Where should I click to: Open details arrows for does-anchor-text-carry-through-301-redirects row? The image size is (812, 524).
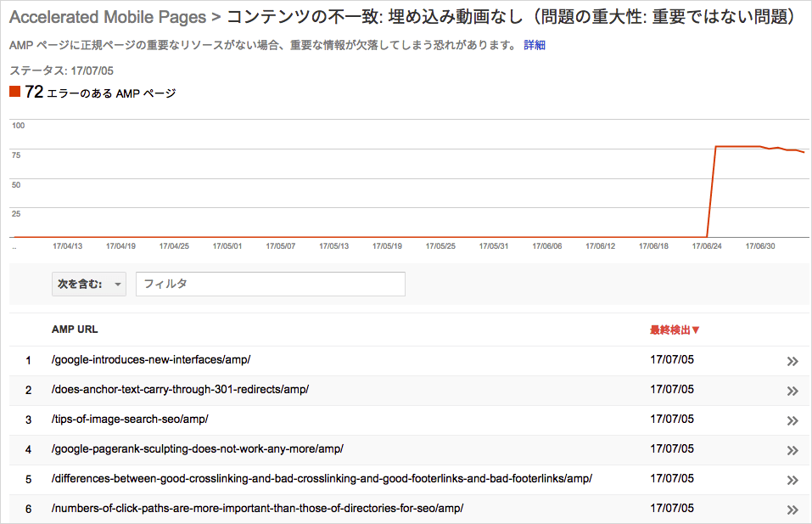click(x=792, y=391)
